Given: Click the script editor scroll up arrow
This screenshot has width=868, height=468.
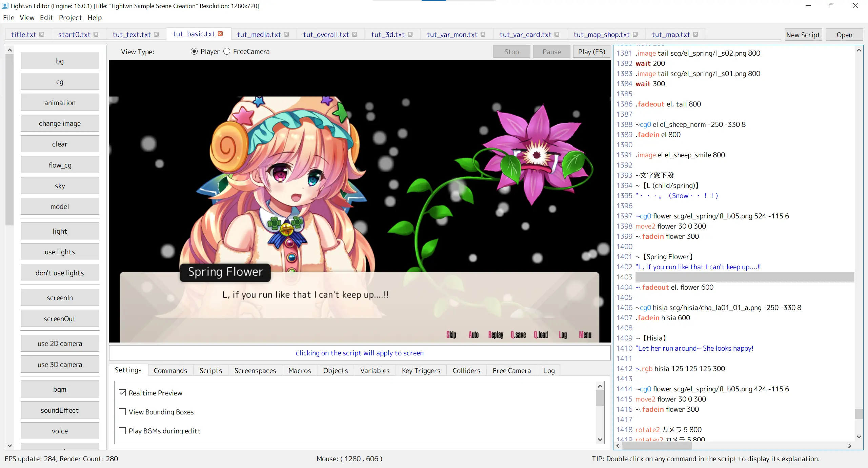Looking at the screenshot, I should click(x=859, y=51).
